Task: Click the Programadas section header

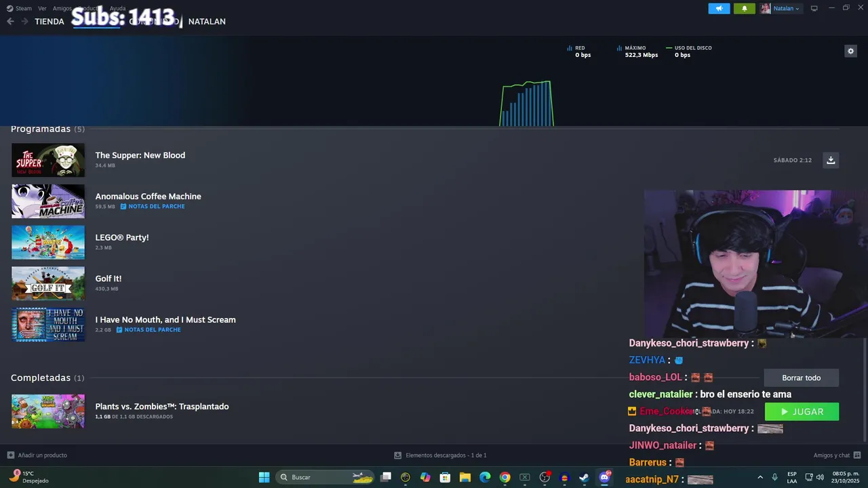Action: click(x=47, y=129)
